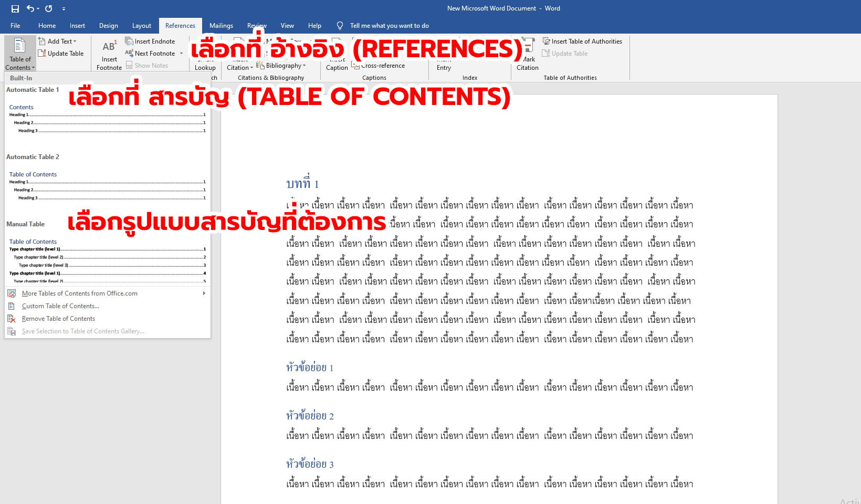Click the Redo/Repeat icon
The height and width of the screenshot is (504, 861).
pos(49,8)
